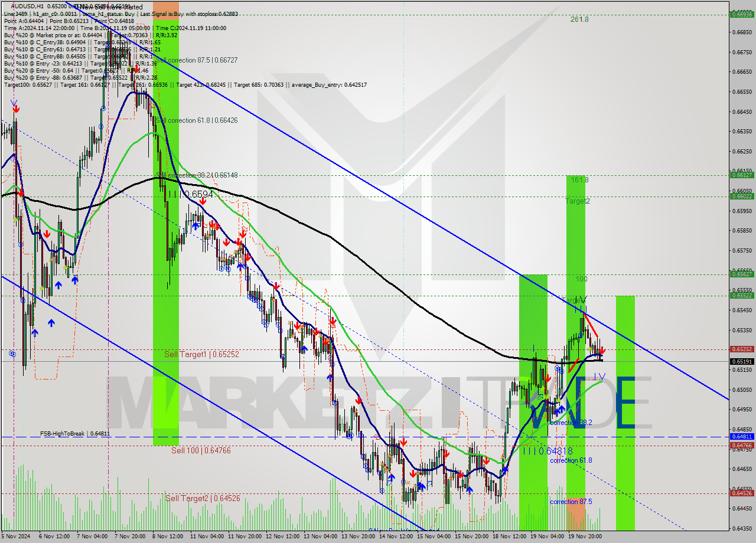The image size is (756, 543).
Task: Select 'Sell correction 87.5 | 0.66727' label
Action: [x=197, y=60]
